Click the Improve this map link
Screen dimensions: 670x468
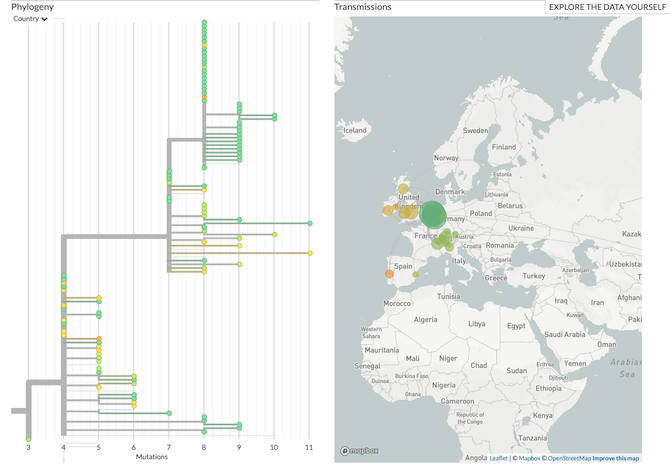pos(616,458)
